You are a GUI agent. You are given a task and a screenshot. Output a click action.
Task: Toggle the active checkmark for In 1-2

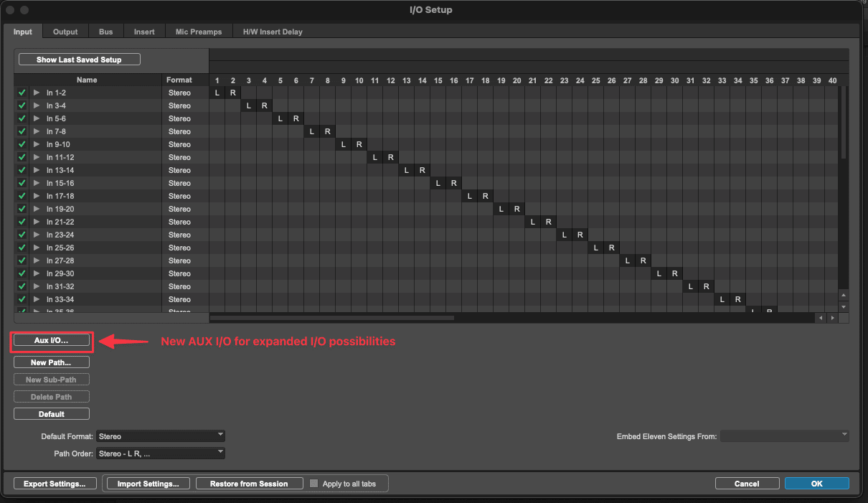(x=22, y=93)
